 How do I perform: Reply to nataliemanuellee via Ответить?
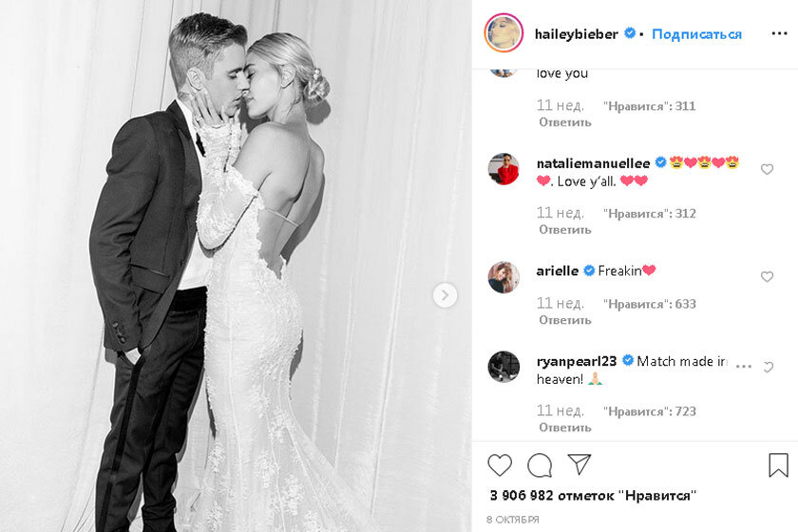click(x=565, y=230)
